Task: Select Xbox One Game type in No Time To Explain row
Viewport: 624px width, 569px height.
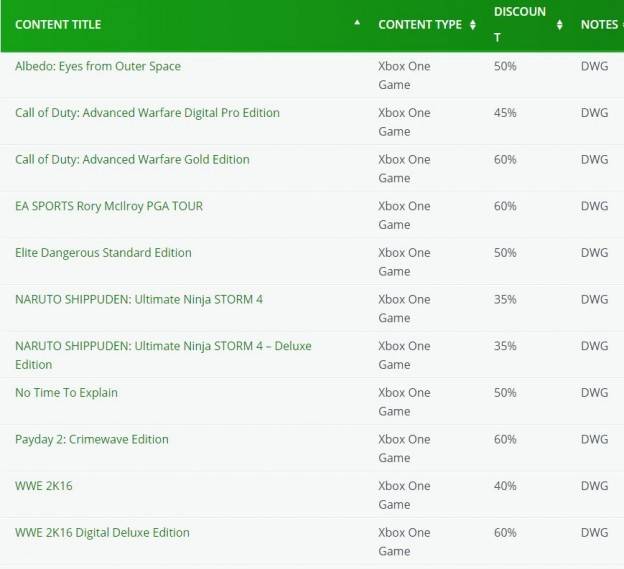Action: [404, 402]
